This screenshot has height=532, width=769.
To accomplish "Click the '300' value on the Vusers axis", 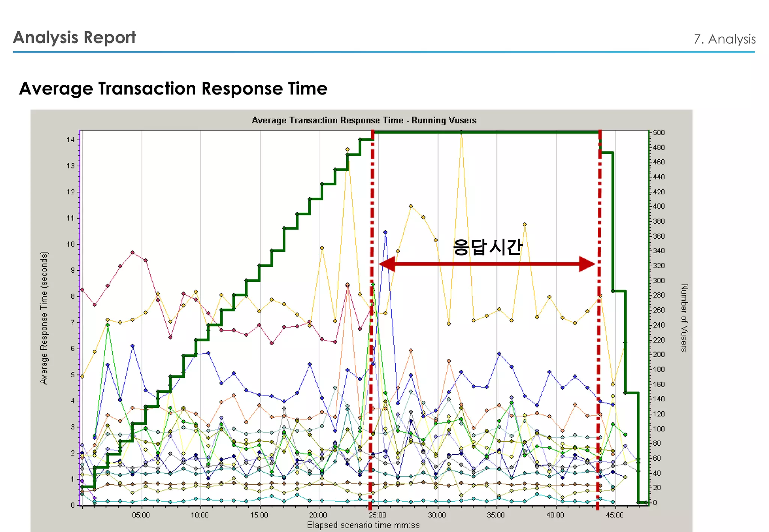I will [659, 281].
